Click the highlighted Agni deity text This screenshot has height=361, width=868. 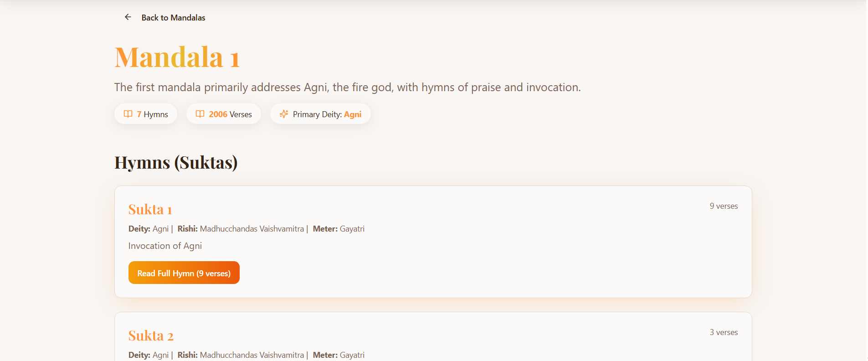click(353, 114)
